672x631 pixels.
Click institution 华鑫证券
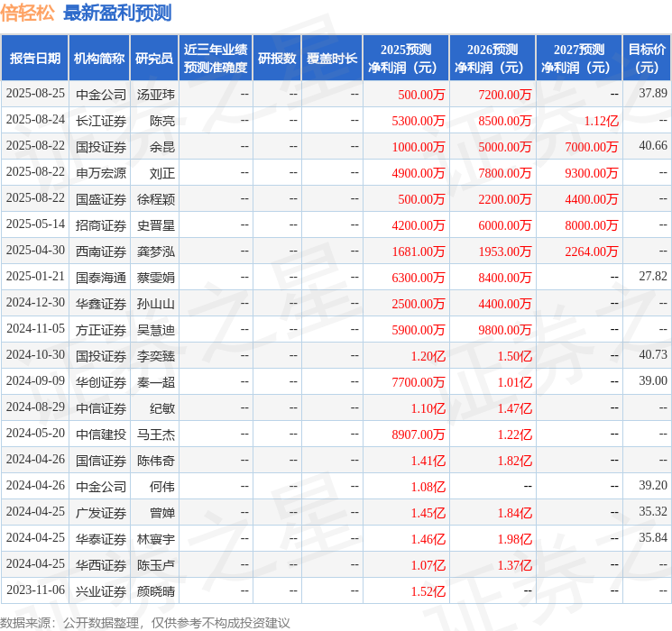101,304
